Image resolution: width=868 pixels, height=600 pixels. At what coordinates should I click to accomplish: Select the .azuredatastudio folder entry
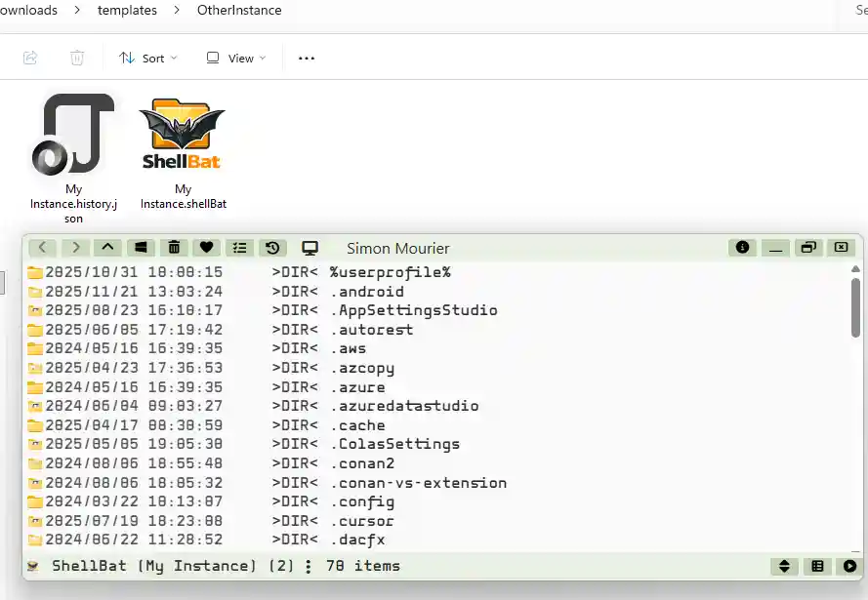403,406
